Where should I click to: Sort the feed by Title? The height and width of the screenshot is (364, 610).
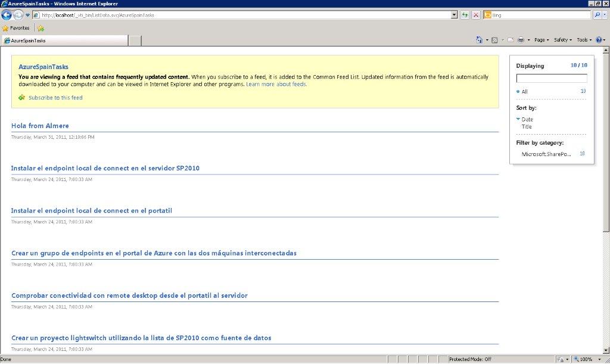[527, 127]
